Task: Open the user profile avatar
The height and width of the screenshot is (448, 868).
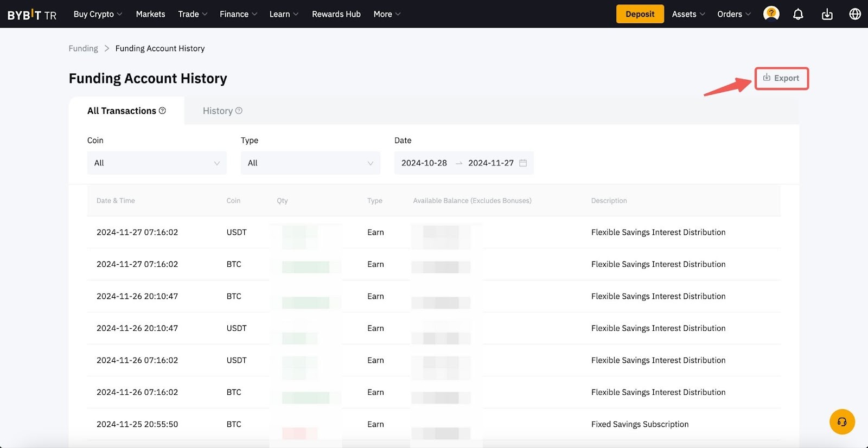Action: coord(771,14)
